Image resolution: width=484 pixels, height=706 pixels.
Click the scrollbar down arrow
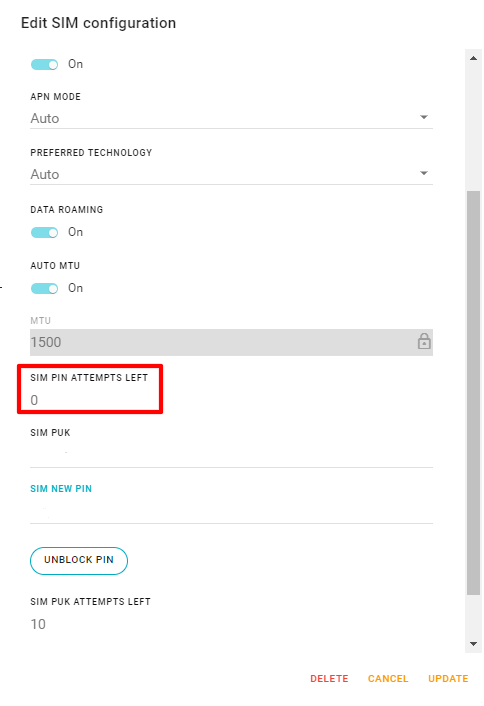tap(473, 643)
